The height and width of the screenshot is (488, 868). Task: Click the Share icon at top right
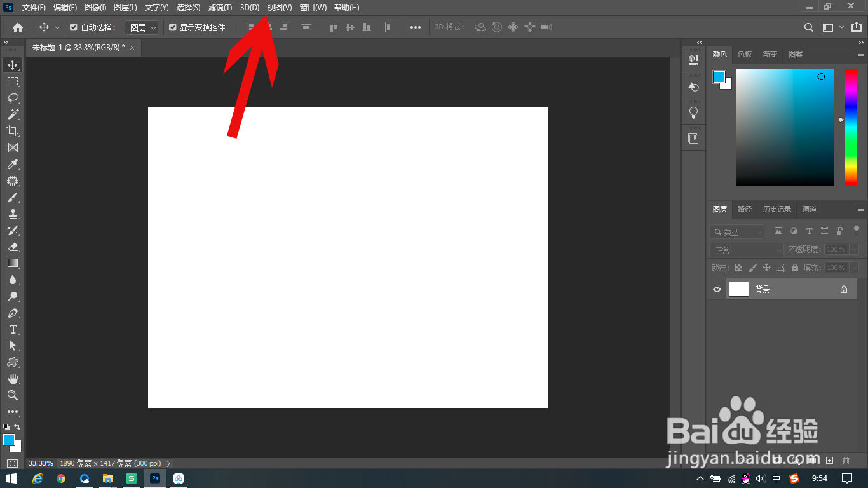pyautogui.click(x=857, y=27)
